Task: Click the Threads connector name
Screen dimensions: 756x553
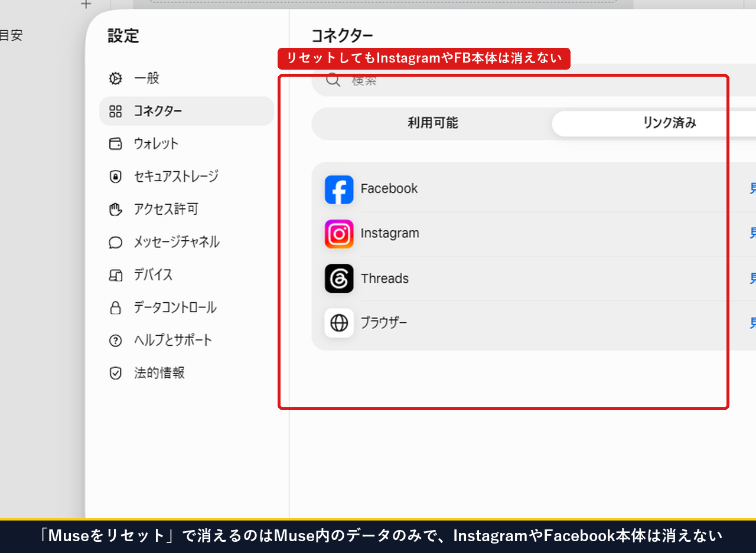Action: pyautogui.click(x=384, y=279)
